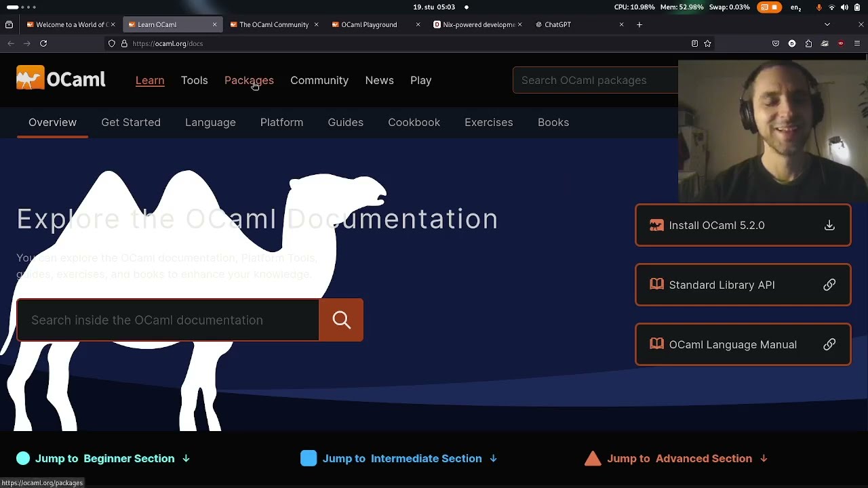Select the Exercises docs tab
The image size is (868, 488).
click(488, 122)
